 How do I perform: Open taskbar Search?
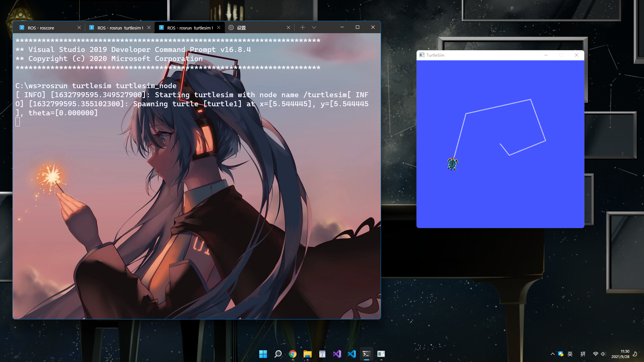[278, 354]
